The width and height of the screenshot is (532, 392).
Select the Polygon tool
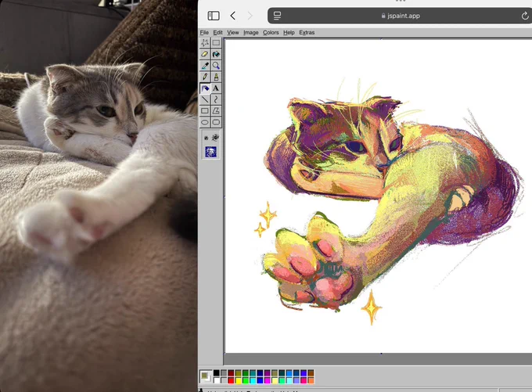216,111
